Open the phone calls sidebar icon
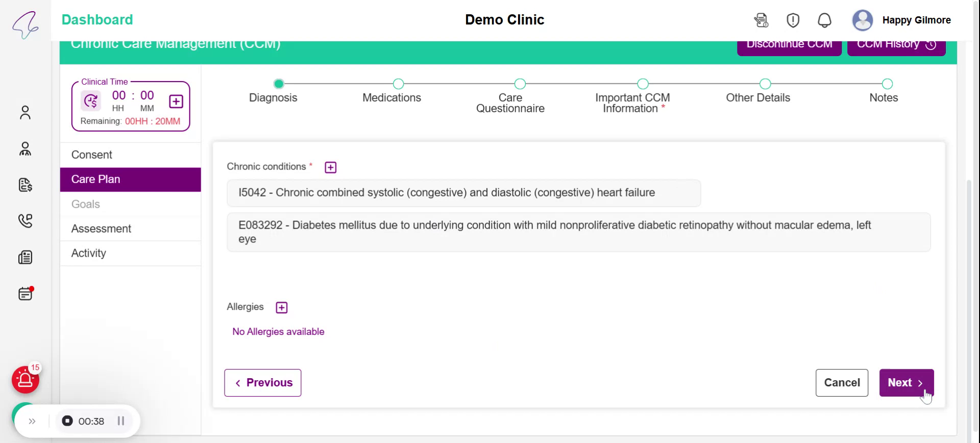Image resolution: width=980 pixels, height=443 pixels. (x=25, y=220)
